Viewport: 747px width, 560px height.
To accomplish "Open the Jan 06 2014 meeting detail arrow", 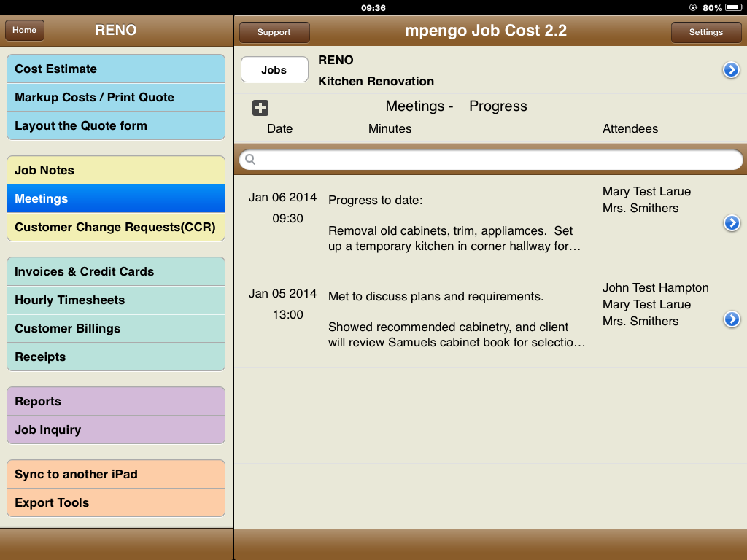I will coord(732,223).
